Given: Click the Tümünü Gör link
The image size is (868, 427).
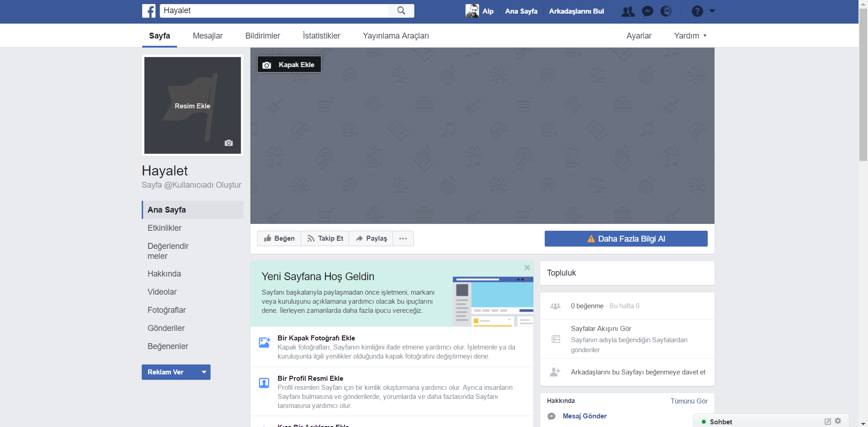Looking at the screenshot, I should (689, 401).
